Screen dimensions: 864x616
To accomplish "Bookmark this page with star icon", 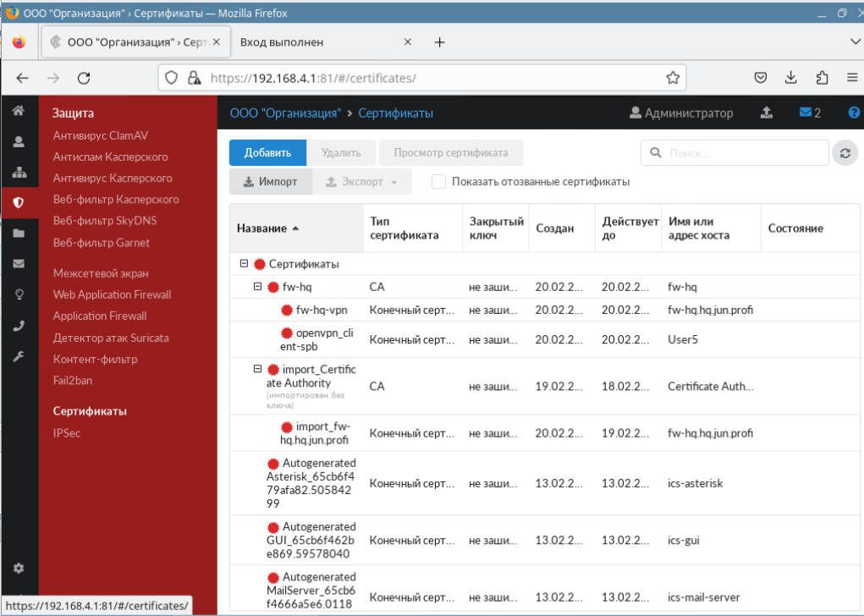I will [673, 78].
